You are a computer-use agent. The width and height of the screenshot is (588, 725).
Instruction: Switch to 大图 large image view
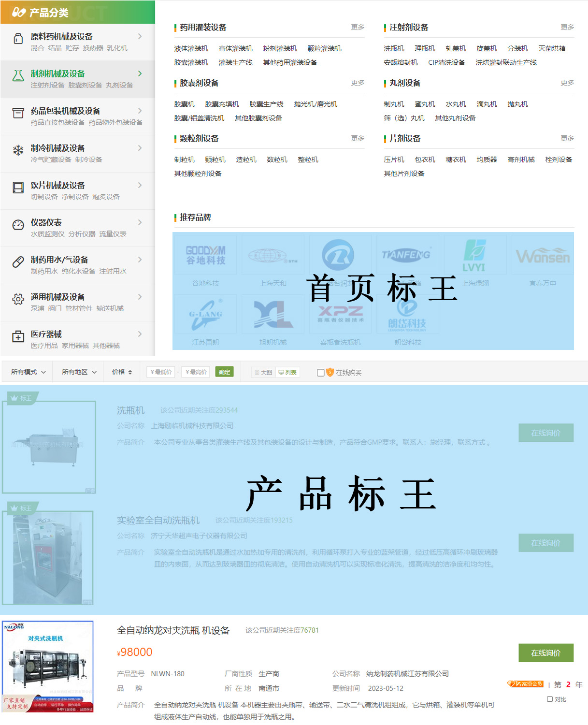[x=263, y=372]
